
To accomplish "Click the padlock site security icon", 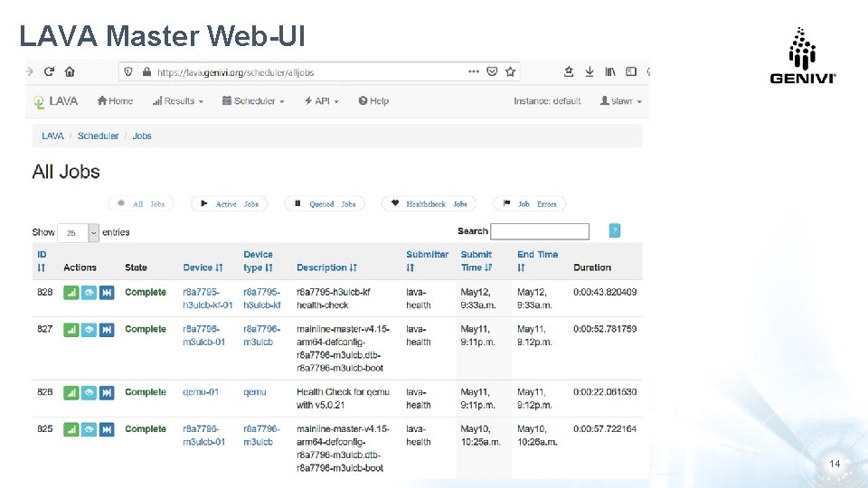I will point(146,72).
